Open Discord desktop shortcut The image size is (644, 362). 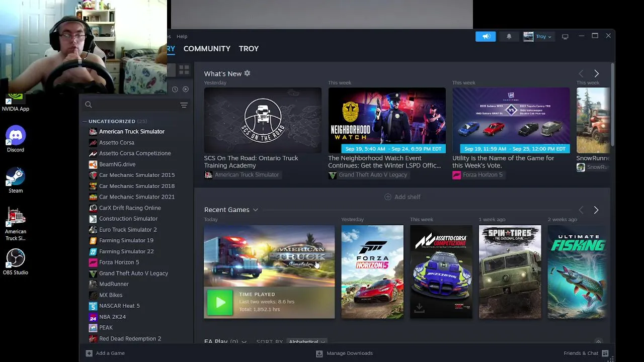tap(16, 139)
